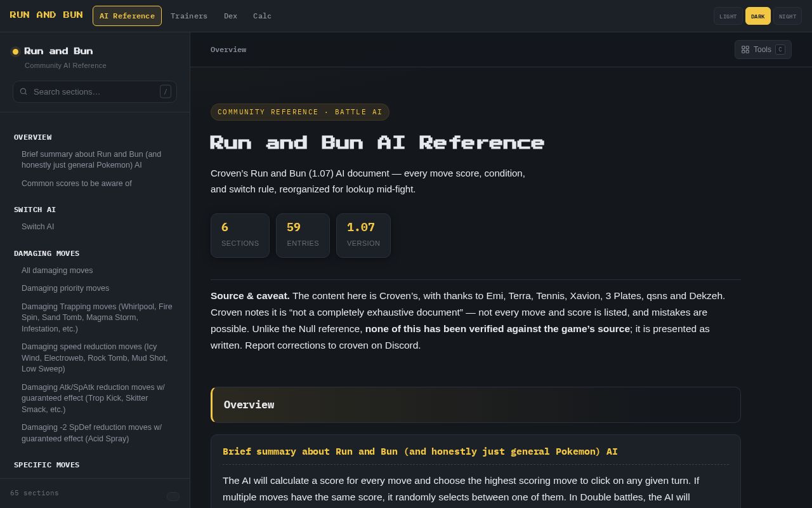Click the 'Community AI Reference' sidebar subtitle
Image resolution: width=812 pixels, height=508 pixels.
[65, 65]
